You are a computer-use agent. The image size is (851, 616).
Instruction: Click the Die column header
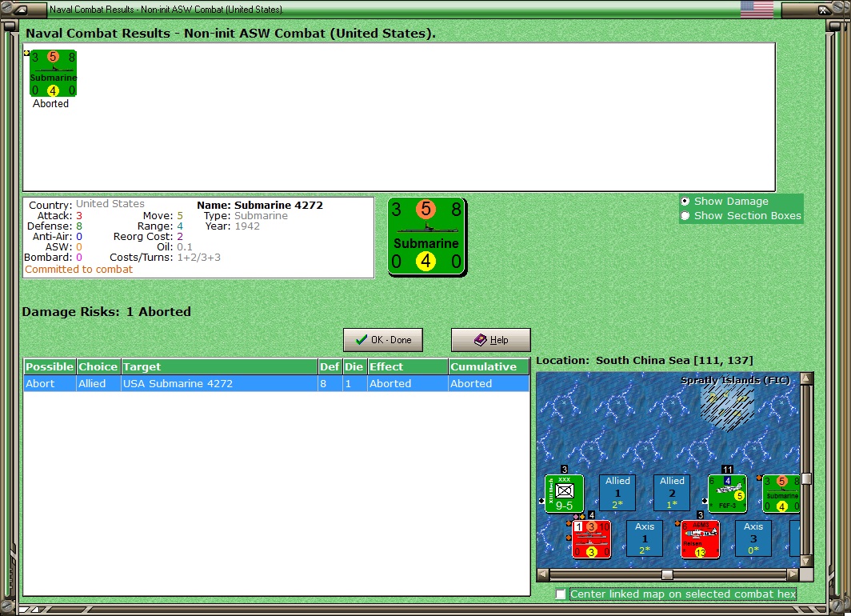pyautogui.click(x=355, y=367)
